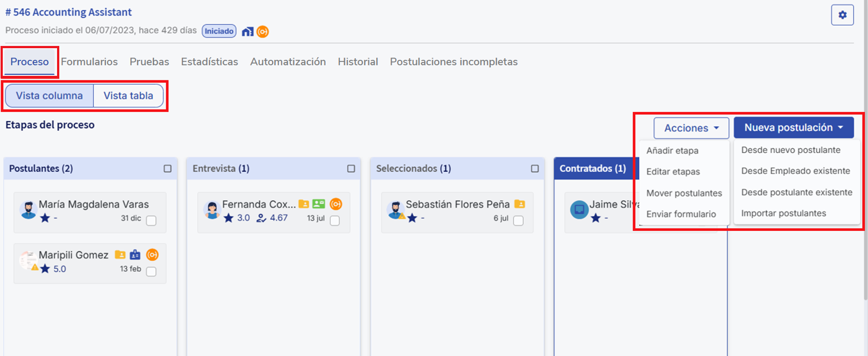Open the settings gear icon
The width and height of the screenshot is (868, 356).
[843, 15]
